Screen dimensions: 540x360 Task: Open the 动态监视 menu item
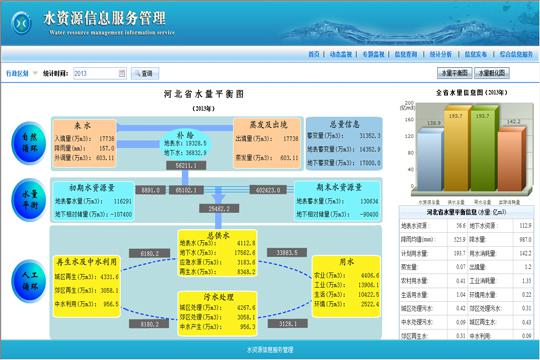point(341,54)
